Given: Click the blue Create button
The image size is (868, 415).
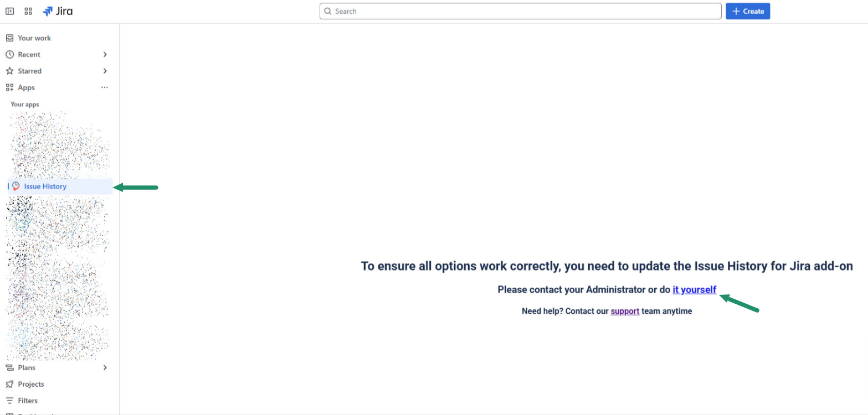Looking at the screenshot, I should click(748, 11).
